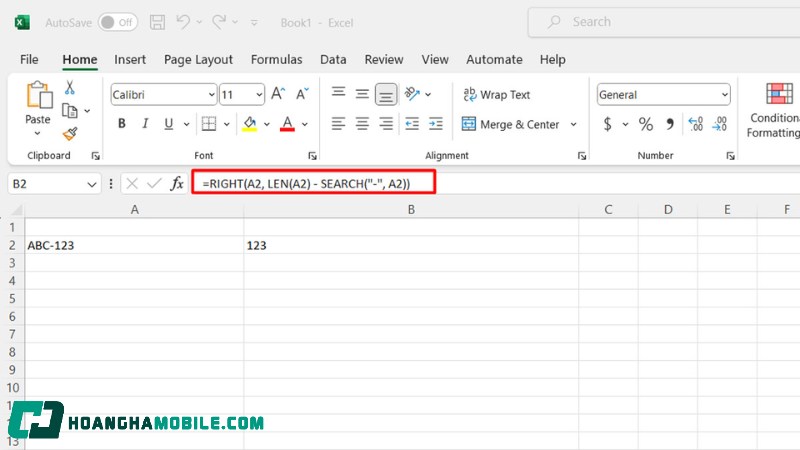Screen dimensions: 800x450
Task: Toggle Bottom Align button
Action: (x=386, y=94)
